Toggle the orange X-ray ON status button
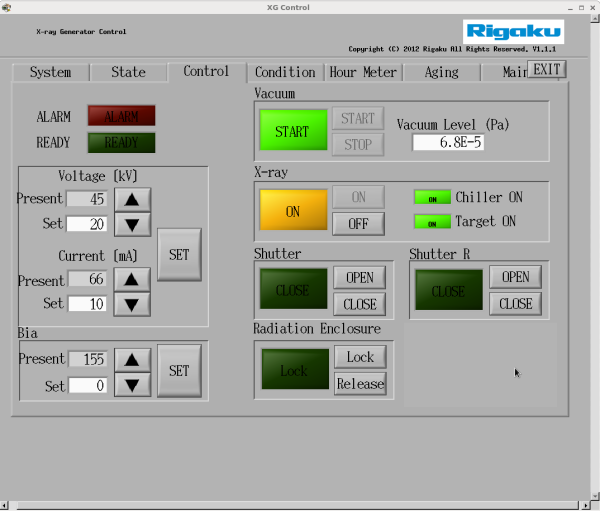The width and height of the screenshot is (600, 511). coord(293,211)
